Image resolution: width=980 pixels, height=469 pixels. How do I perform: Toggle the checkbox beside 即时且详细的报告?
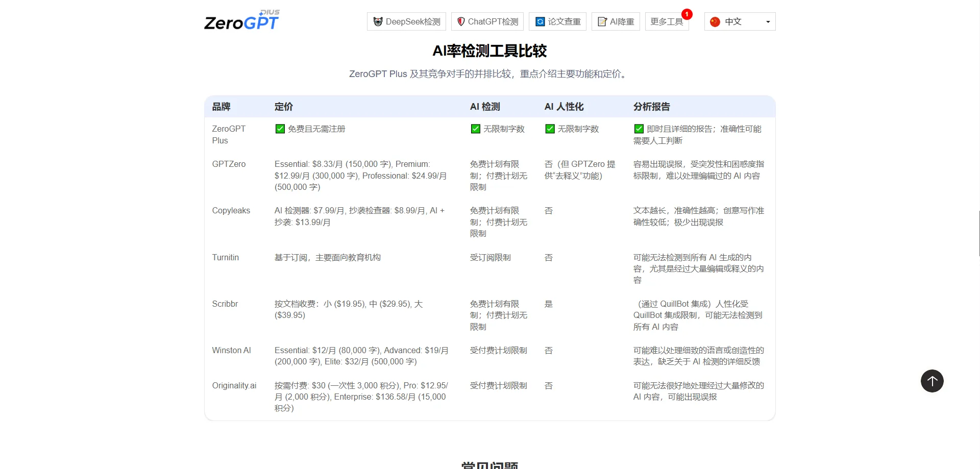pos(639,128)
